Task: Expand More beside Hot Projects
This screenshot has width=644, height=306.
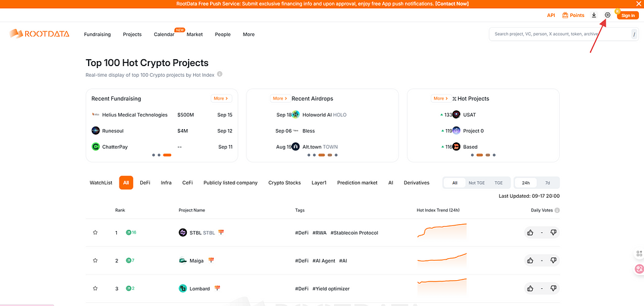Action: coord(441,98)
